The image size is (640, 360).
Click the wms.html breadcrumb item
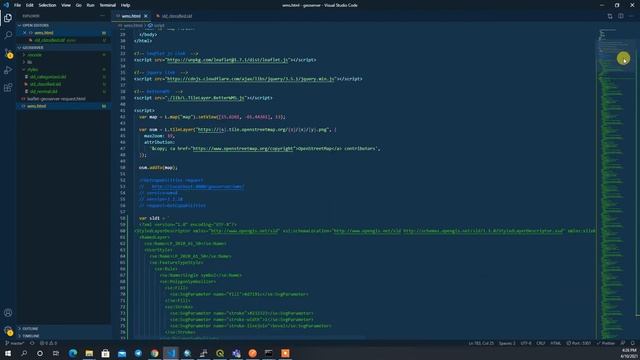tap(131, 25)
